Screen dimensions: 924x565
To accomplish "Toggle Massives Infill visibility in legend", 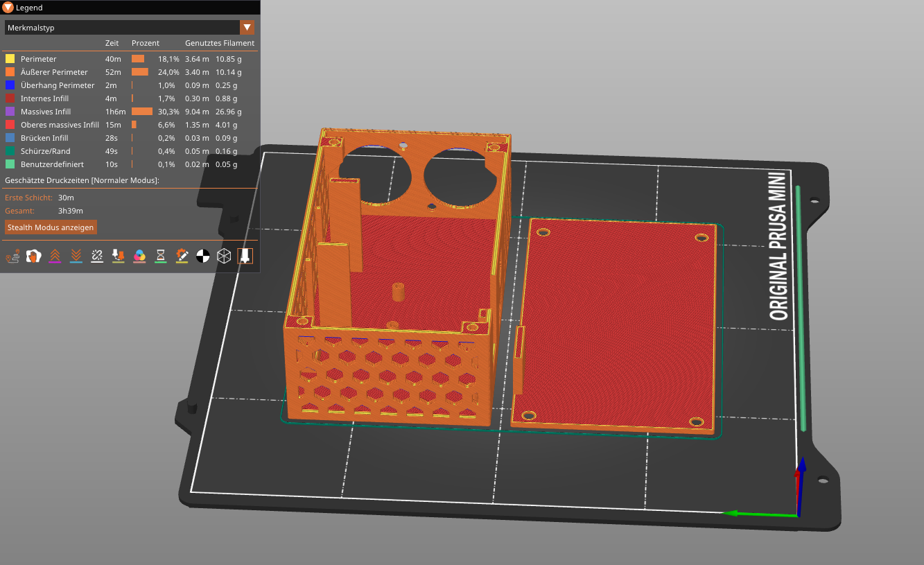I will (47, 111).
